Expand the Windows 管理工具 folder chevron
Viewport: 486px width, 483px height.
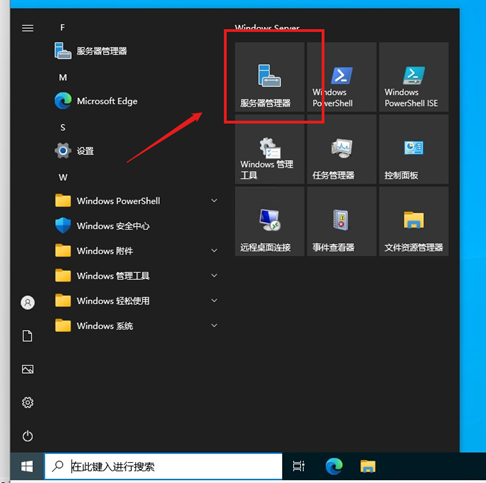click(214, 276)
